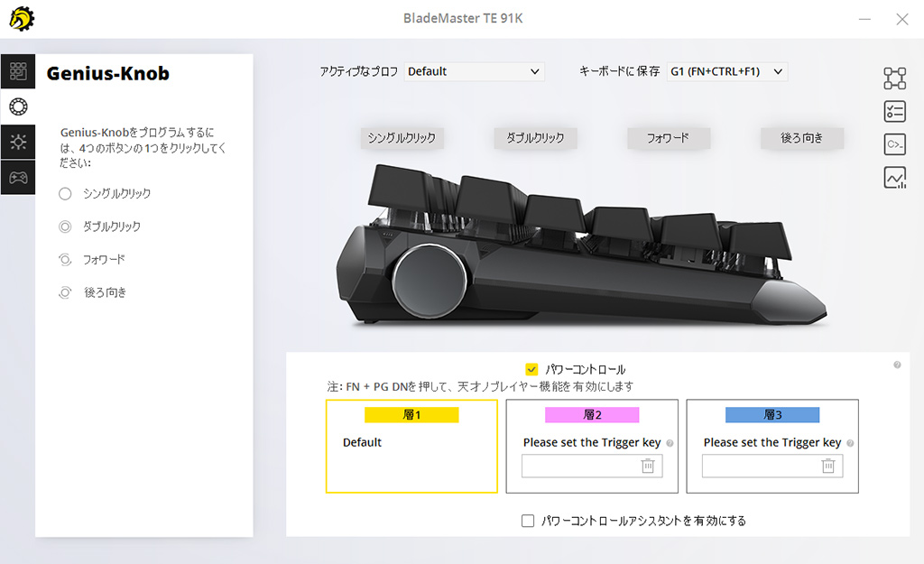Open the key assignment sidebar icon

click(18, 71)
